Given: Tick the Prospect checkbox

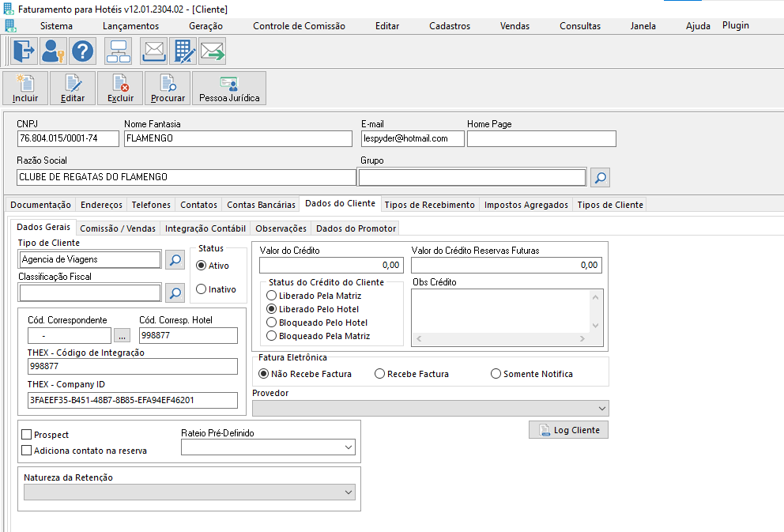Looking at the screenshot, I should [x=27, y=435].
